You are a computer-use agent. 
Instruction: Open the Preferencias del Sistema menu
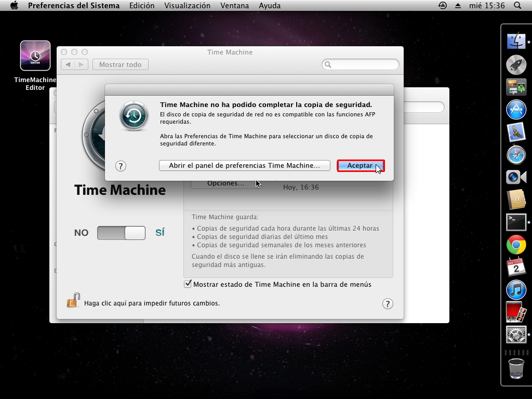(x=74, y=6)
